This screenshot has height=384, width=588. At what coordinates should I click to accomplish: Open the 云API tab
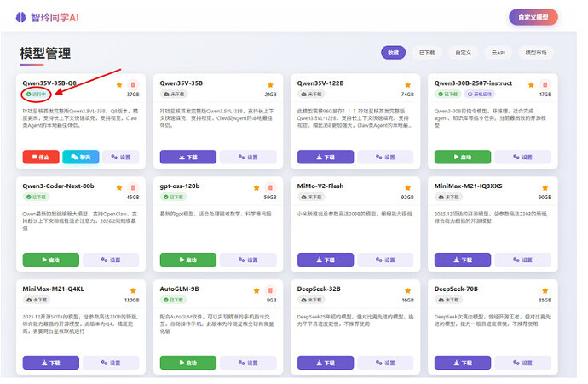coord(499,53)
